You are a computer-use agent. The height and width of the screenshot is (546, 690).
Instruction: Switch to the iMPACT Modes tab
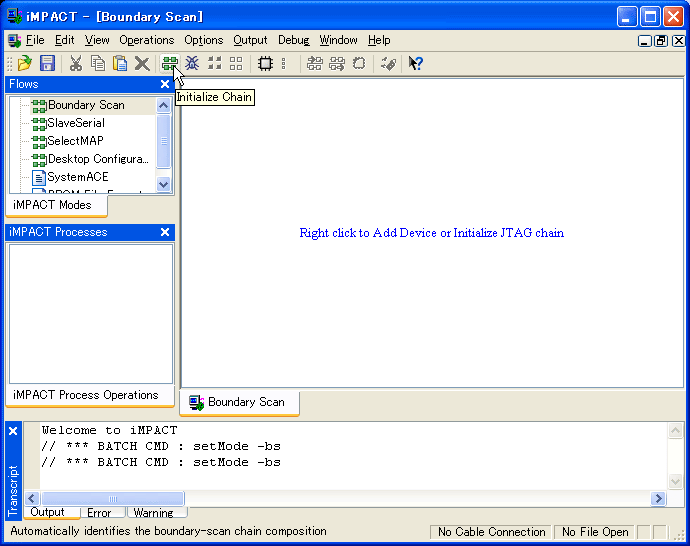click(56, 205)
